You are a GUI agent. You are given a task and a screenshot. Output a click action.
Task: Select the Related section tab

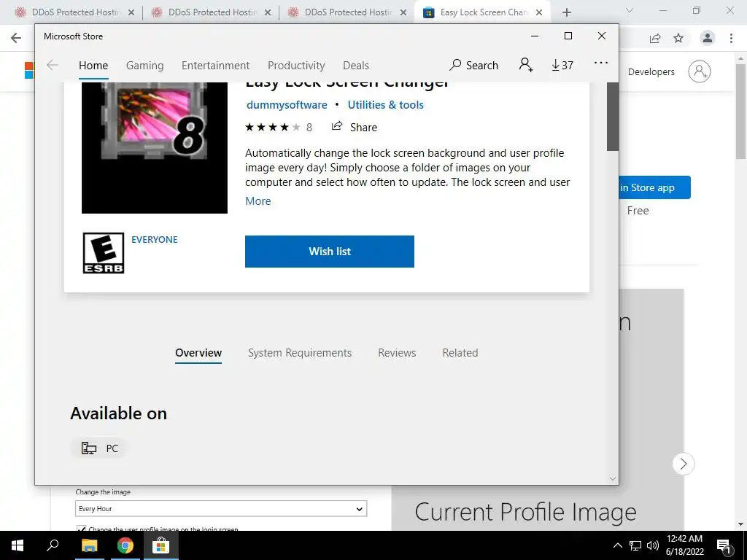tap(460, 353)
